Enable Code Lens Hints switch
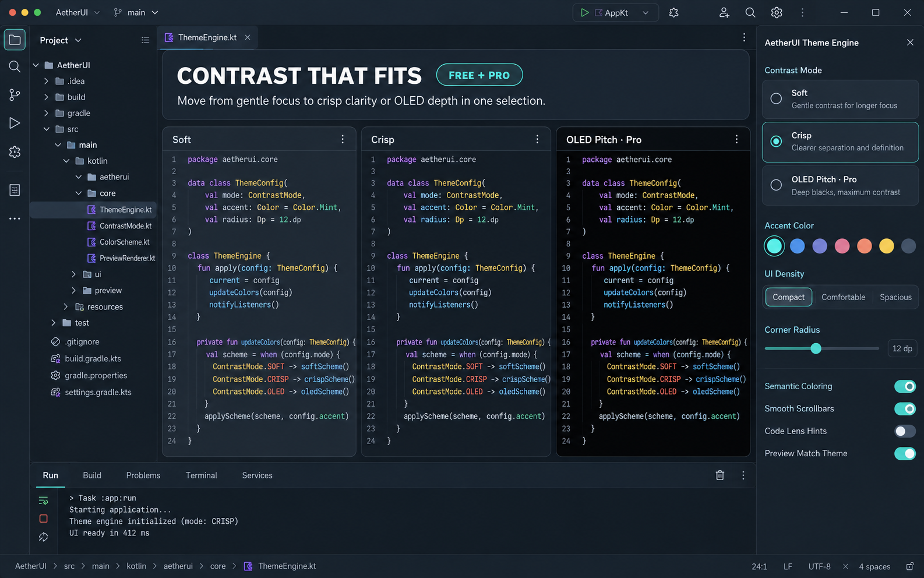Viewport: 924px width, 578px height. click(x=905, y=431)
